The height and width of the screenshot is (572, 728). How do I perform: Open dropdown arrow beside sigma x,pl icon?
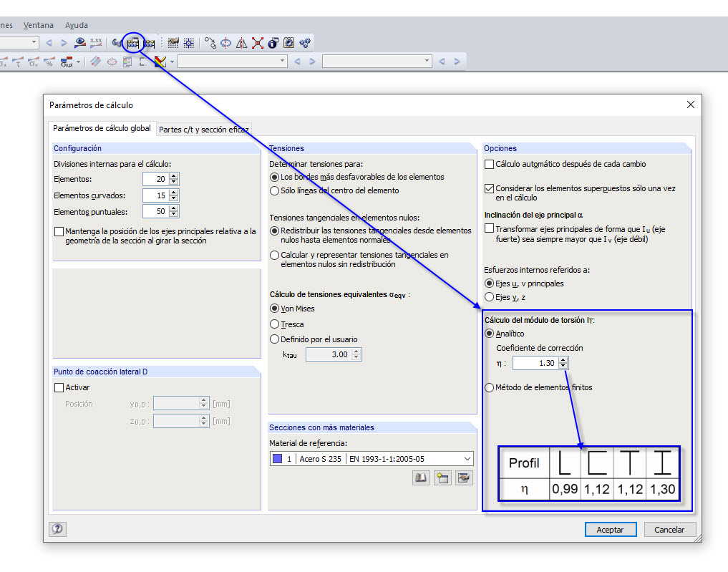[79, 62]
